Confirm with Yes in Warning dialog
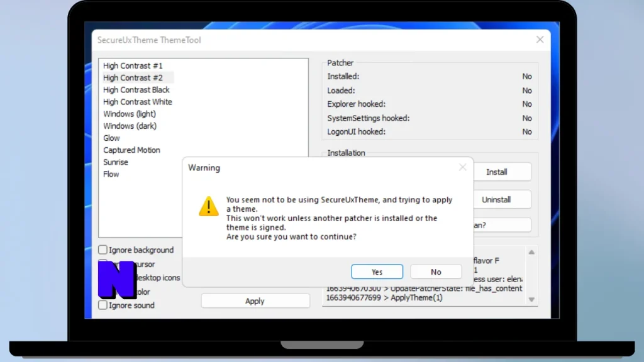The image size is (644, 362). coord(377,271)
